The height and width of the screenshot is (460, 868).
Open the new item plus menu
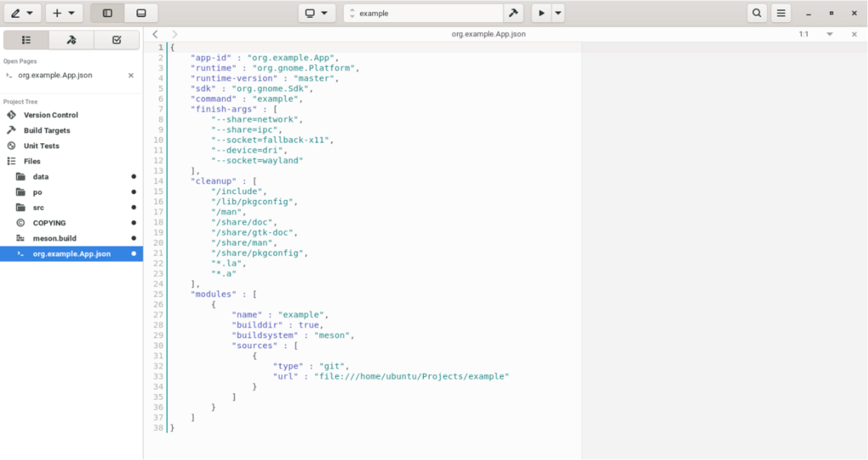pyautogui.click(x=64, y=13)
